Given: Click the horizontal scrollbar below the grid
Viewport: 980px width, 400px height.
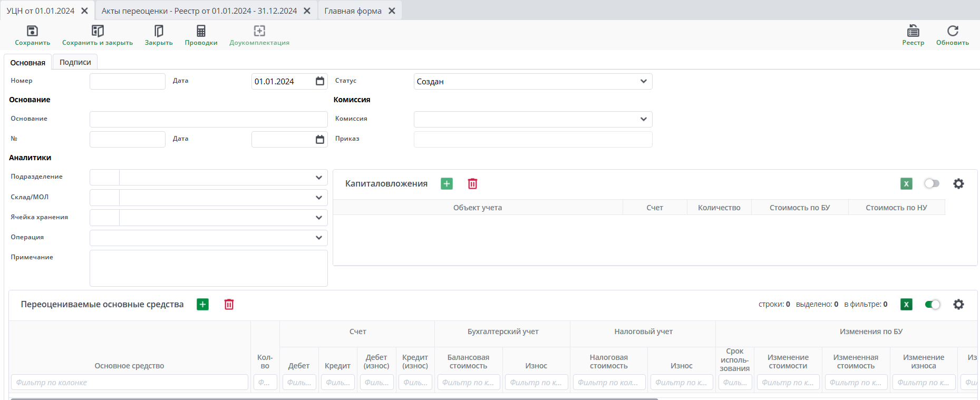Looking at the screenshot, I should pos(334,398).
